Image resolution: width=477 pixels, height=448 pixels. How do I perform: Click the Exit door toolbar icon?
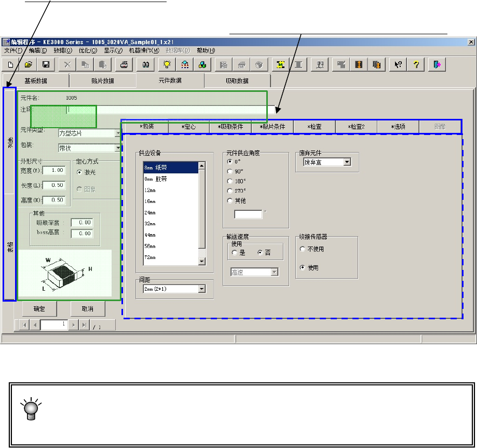[437, 64]
